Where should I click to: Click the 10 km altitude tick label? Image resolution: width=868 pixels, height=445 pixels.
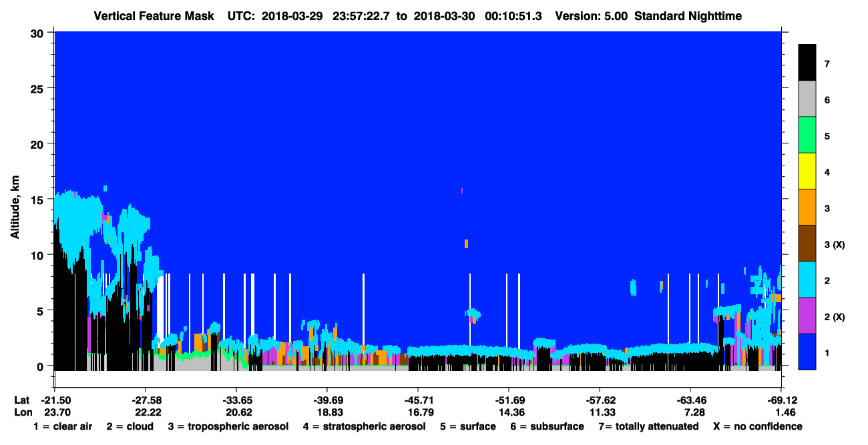pyautogui.click(x=38, y=255)
